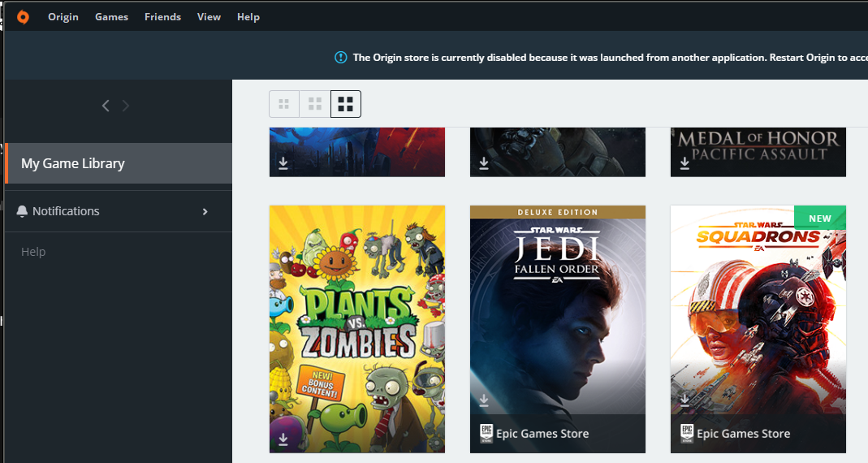Click the store disabled notification message
868x463 pixels.
610,58
